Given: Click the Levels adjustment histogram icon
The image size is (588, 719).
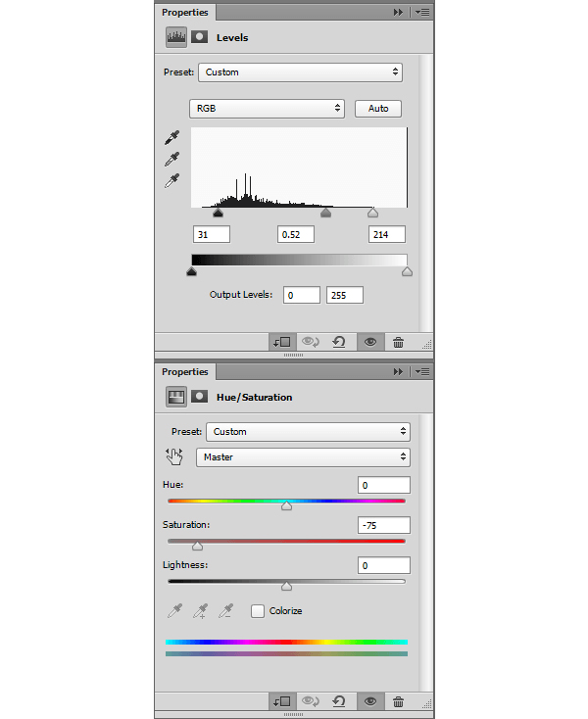Looking at the screenshot, I should [176, 37].
